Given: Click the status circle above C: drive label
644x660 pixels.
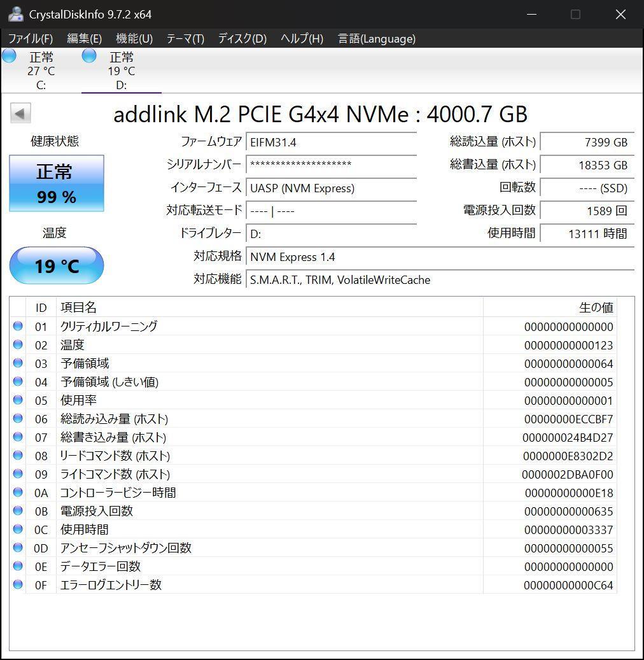Looking at the screenshot, I should coord(9,55).
